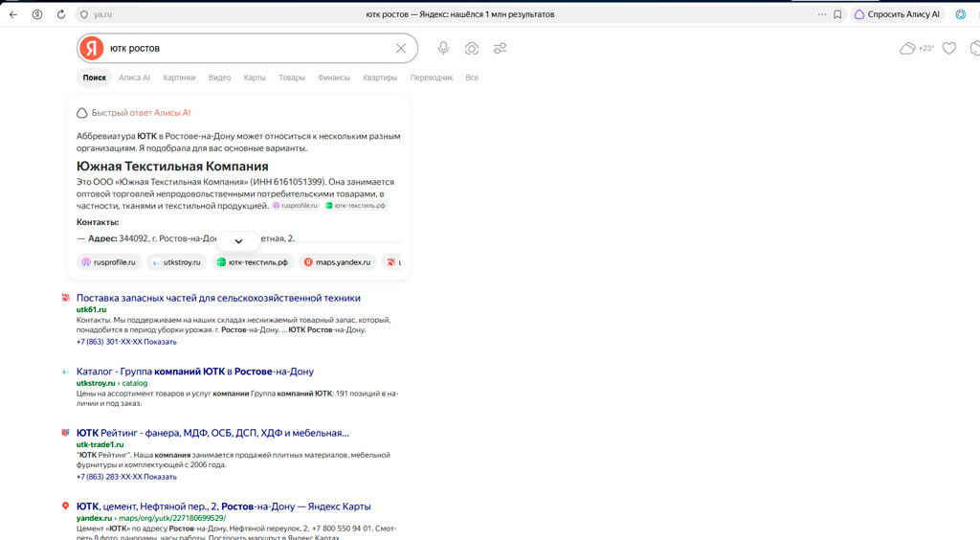
Task: Click the ютк-текстиль.рф source chip
Action: click(x=253, y=262)
